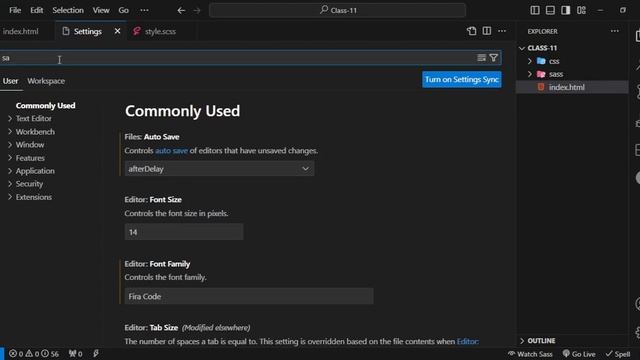Click the Files: Auto Save setting title

coord(152,137)
